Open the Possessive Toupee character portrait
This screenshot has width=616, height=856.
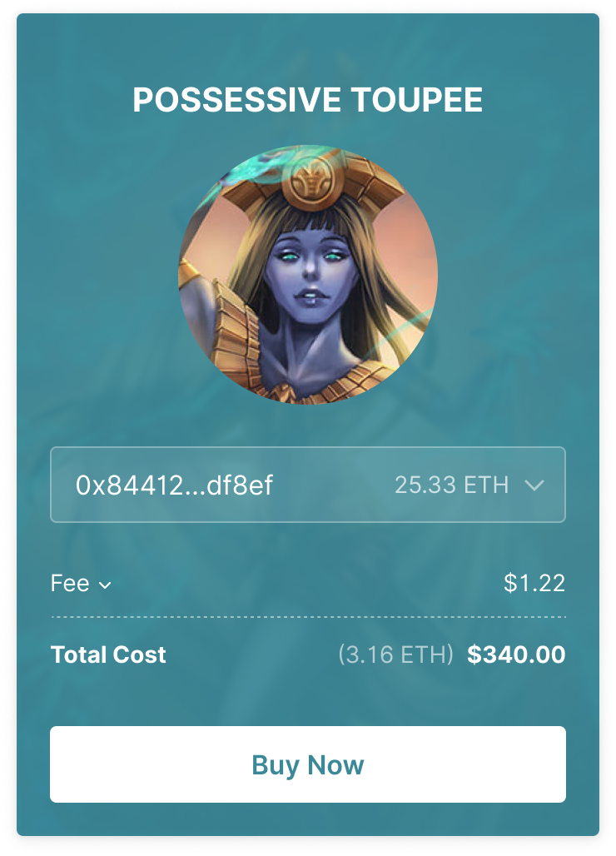point(308,275)
